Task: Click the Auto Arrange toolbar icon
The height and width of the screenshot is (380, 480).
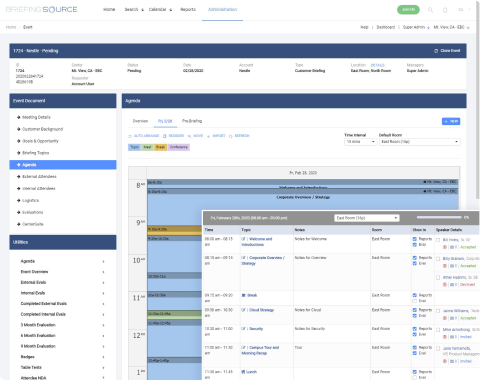Action: tap(130, 136)
